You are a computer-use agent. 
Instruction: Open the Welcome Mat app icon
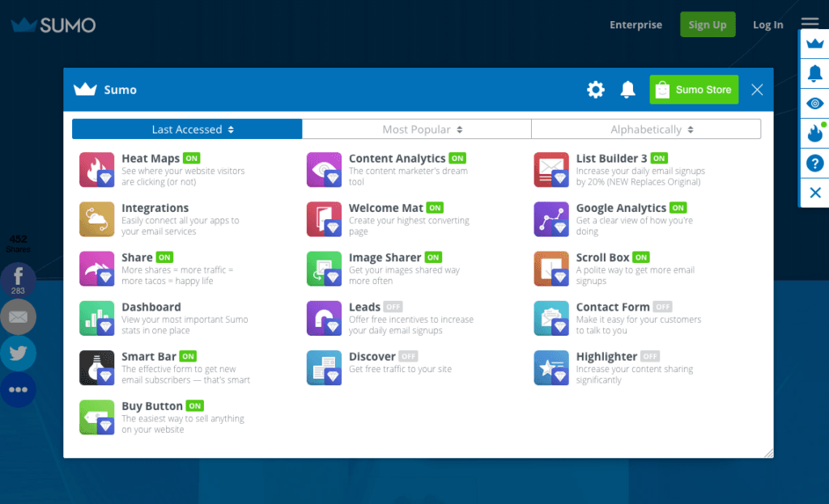click(324, 219)
